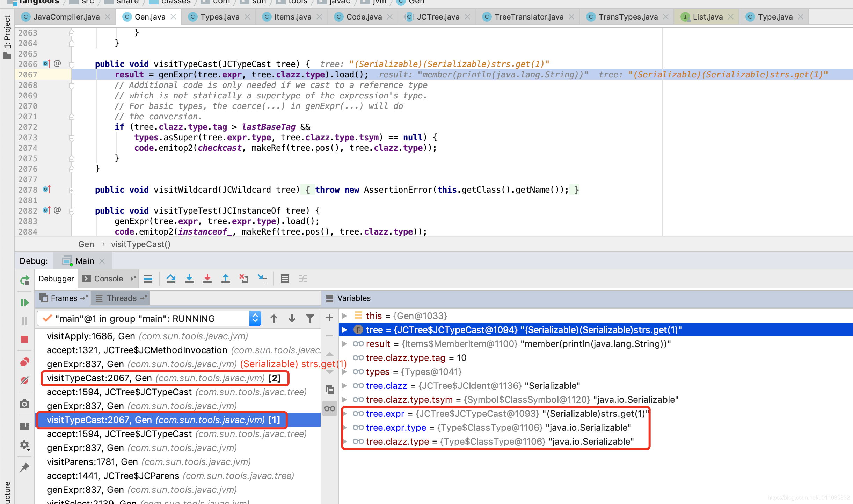Click the Filter frames funnel icon
This screenshot has height=504, width=853.
click(310, 318)
